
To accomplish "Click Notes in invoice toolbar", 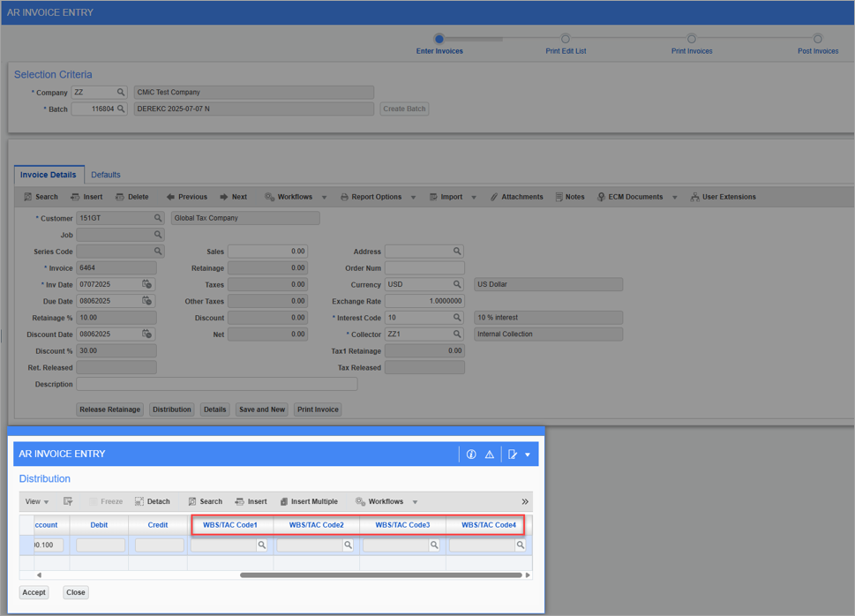I will (570, 197).
